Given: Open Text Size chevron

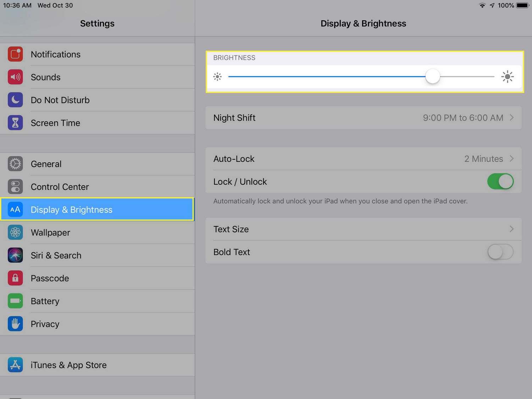Looking at the screenshot, I should click(x=511, y=229).
